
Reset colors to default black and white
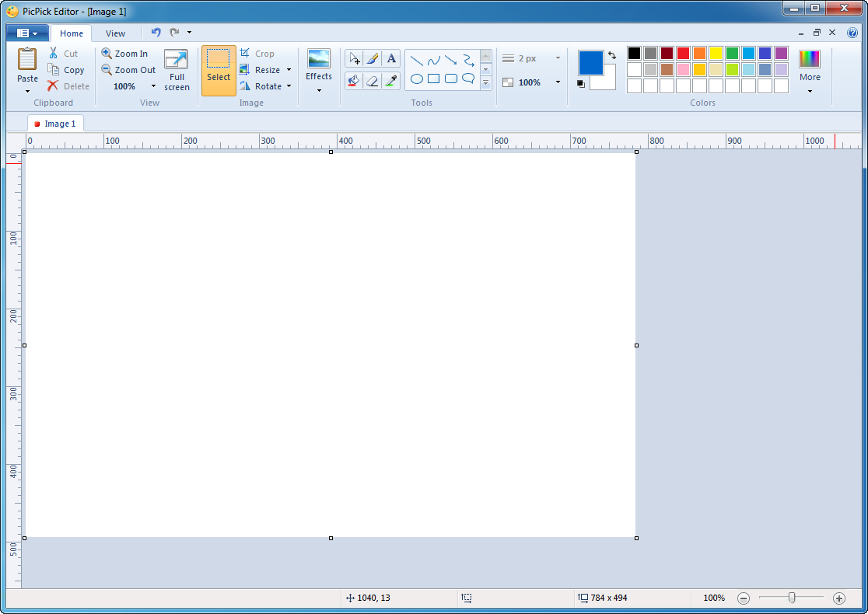point(581,83)
